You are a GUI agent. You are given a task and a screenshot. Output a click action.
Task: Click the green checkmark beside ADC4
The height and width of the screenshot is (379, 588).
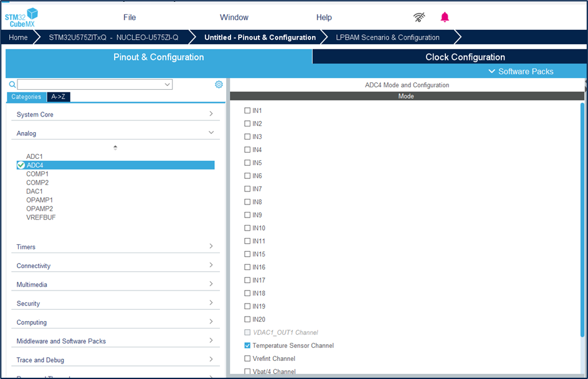pos(21,165)
